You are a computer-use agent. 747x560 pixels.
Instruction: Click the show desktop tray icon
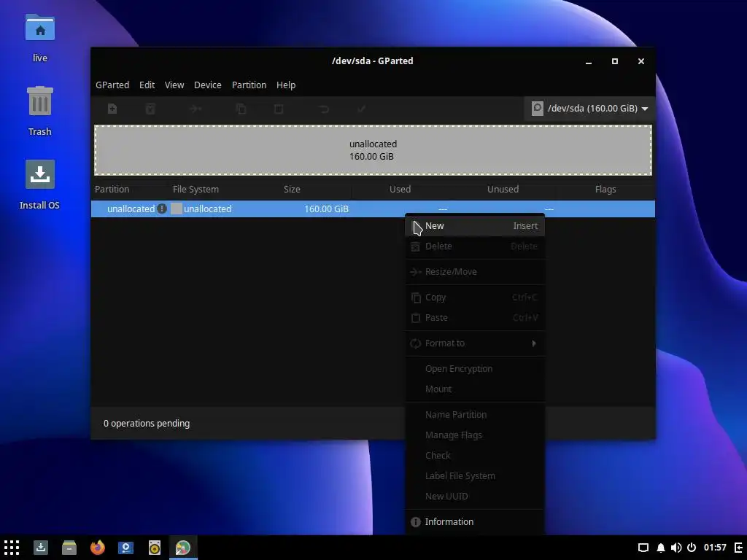[643, 548]
